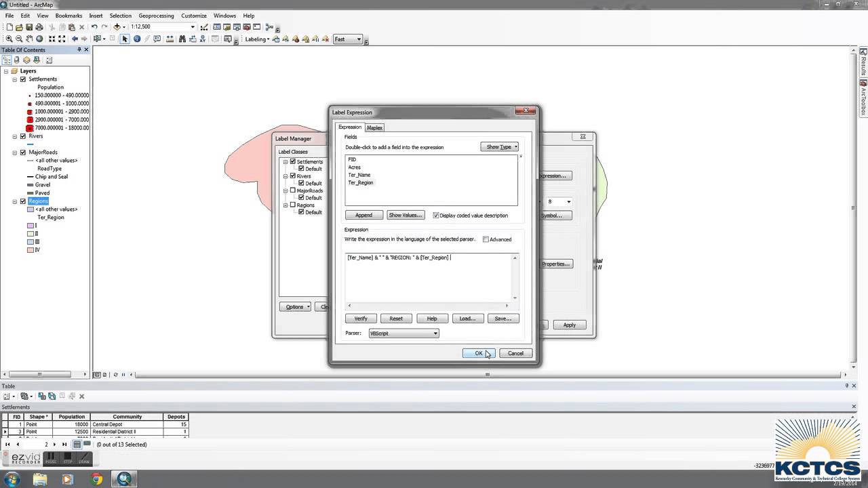Click the Full Extent globe icon
This screenshot has width=868, height=488.
39,39
